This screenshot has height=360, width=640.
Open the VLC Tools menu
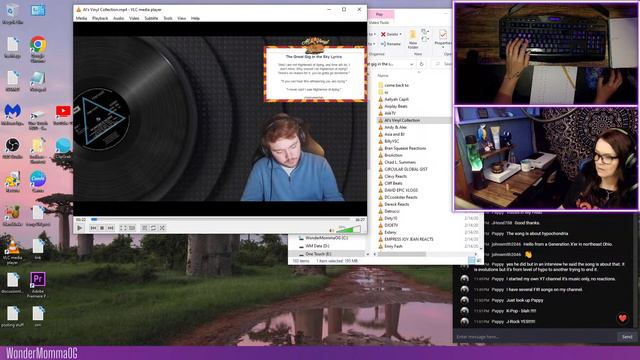168,18
